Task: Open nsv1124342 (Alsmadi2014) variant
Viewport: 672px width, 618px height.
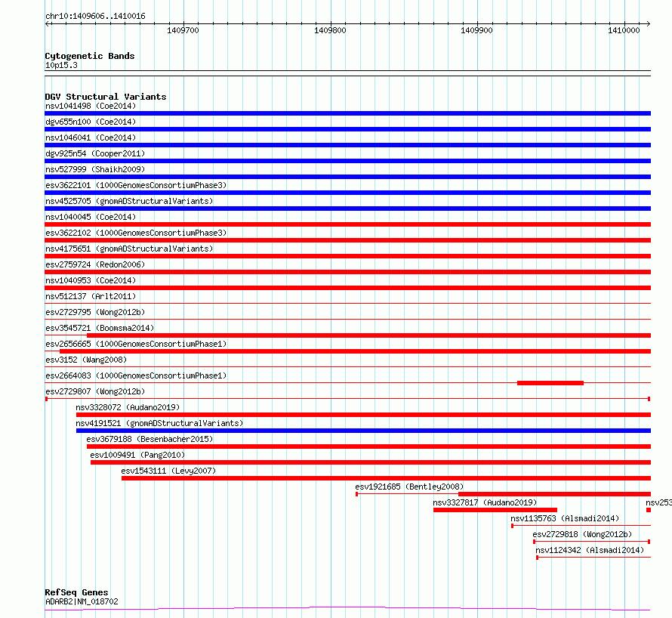Action: pyautogui.click(x=590, y=550)
